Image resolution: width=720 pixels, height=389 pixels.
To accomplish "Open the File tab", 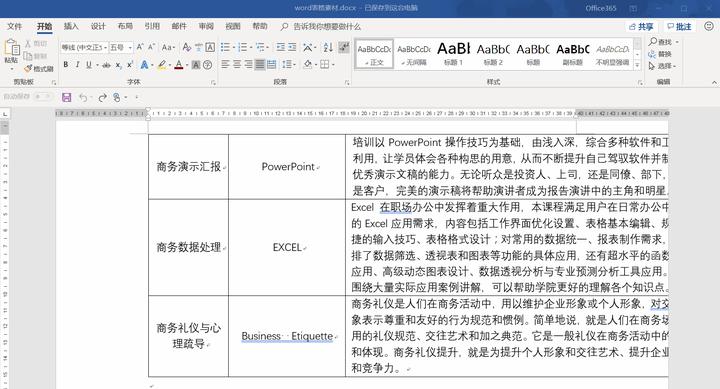I will (14, 26).
